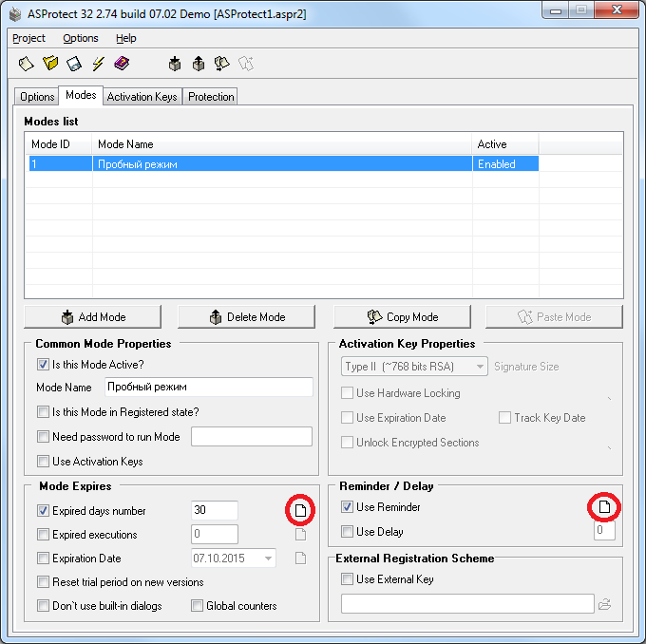Toggle the Is this Mode Active checkbox
Viewport: 646px width, 644px height.
[x=43, y=364]
